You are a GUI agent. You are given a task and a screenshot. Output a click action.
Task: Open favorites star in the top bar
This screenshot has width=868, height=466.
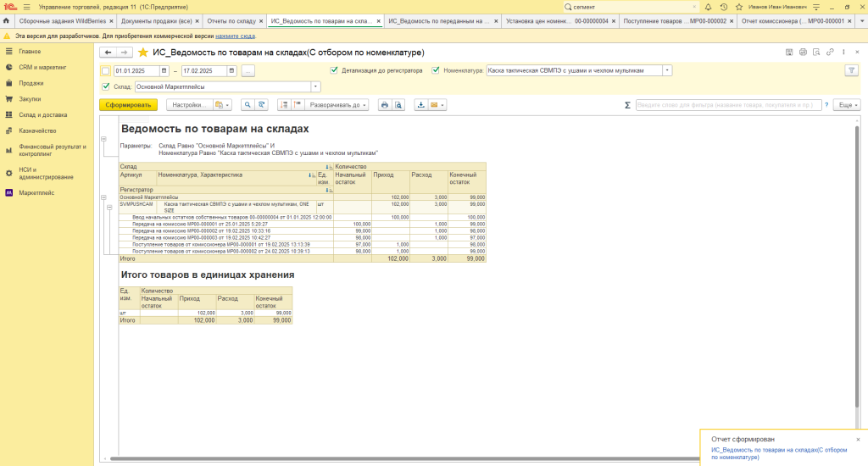(x=739, y=7)
